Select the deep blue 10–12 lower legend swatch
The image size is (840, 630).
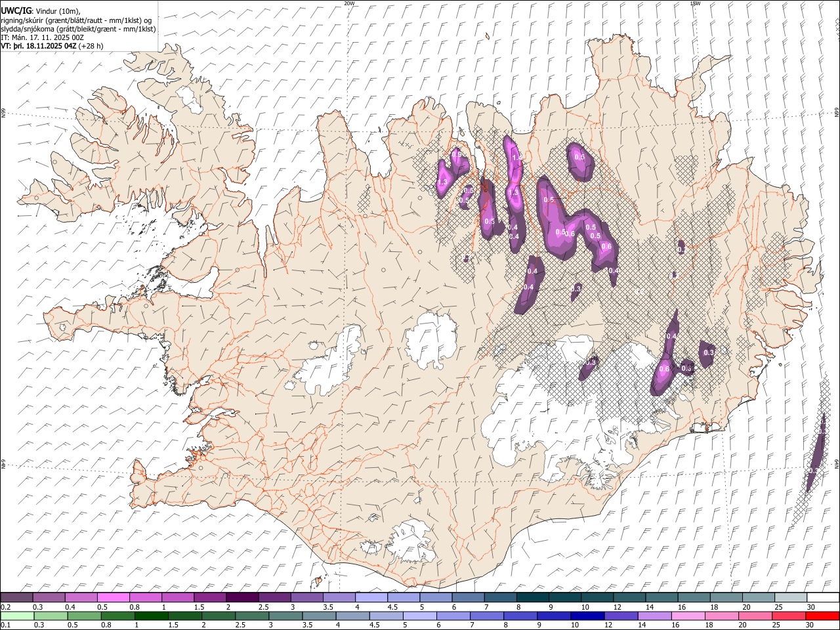click(587, 616)
